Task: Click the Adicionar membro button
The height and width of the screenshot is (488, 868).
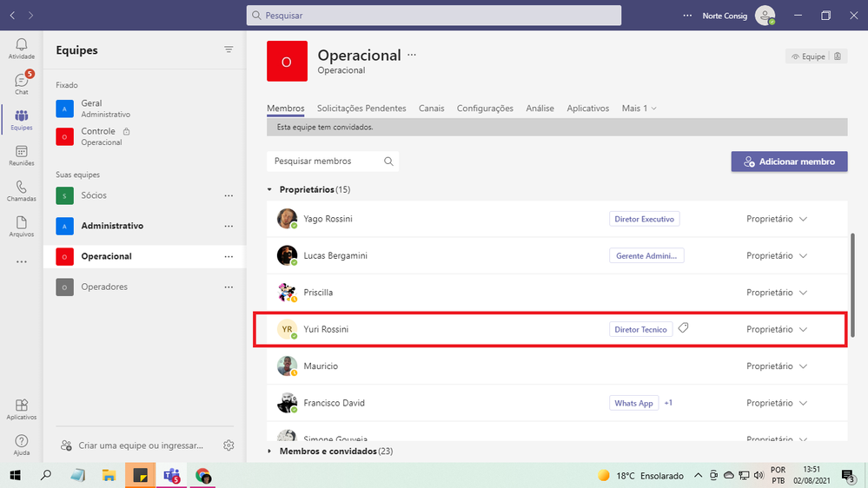Action: [x=790, y=162]
